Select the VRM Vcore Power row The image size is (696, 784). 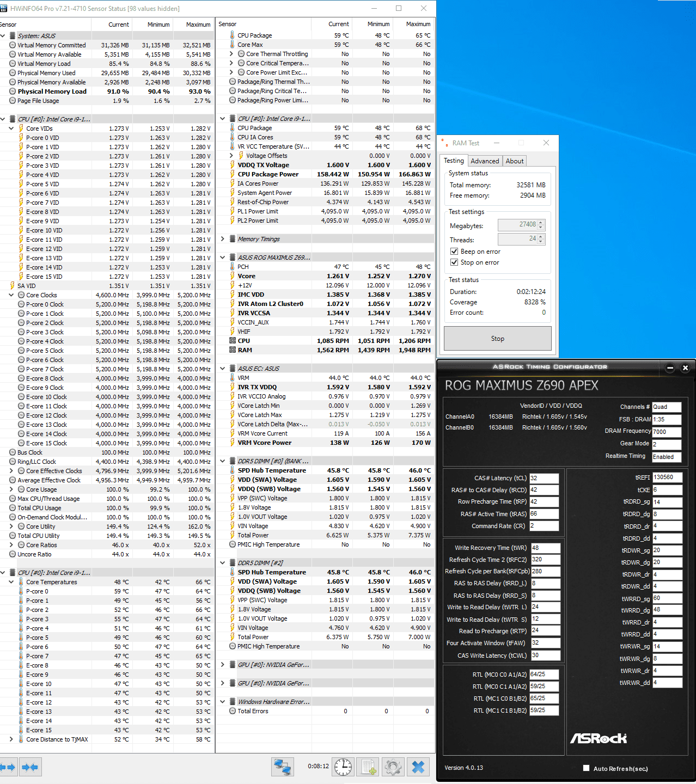pyautogui.click(x=326, y=443)
